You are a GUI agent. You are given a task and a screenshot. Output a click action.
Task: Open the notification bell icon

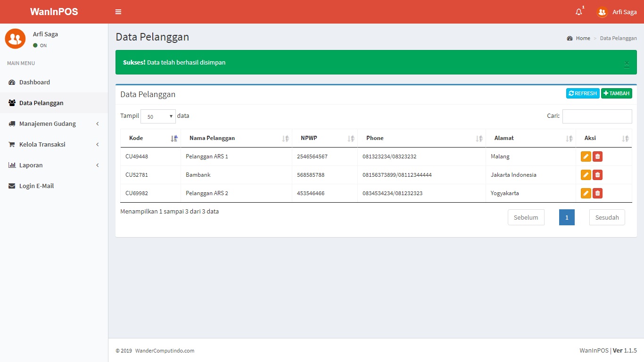tap(579, 12)
